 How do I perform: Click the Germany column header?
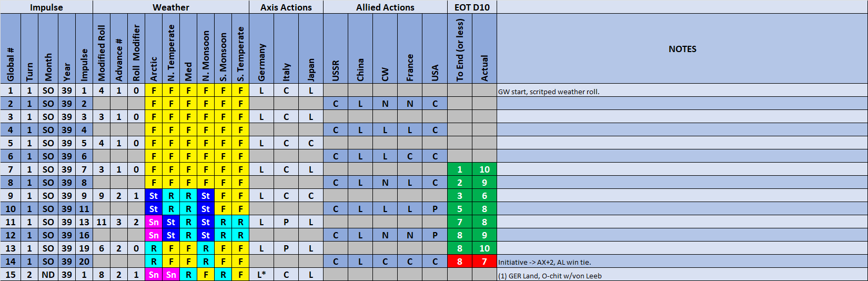pyautogui.click(x=261, y=49)
